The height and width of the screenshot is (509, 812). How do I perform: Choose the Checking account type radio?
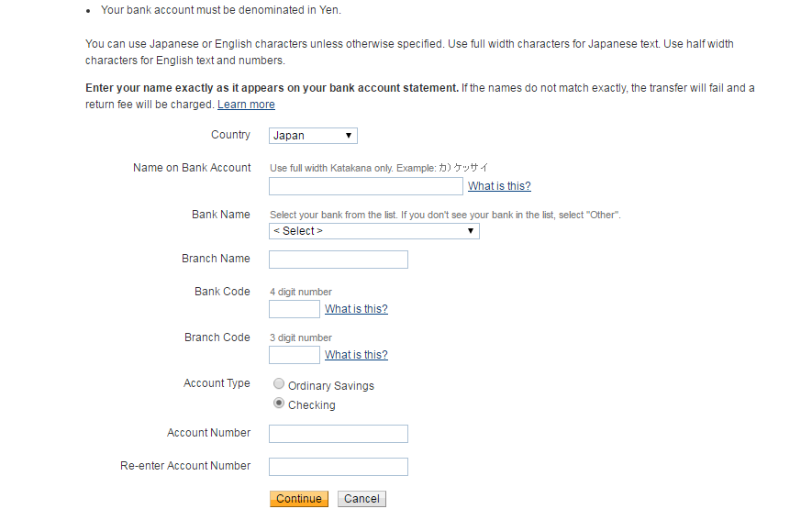tap(279, 404)
